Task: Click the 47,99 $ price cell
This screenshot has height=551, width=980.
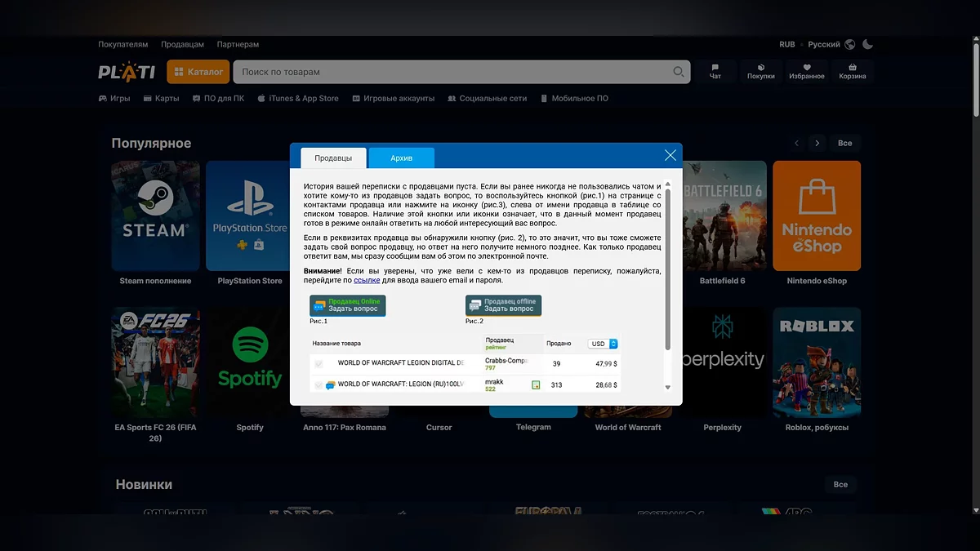Action: [x=607, y=364]
